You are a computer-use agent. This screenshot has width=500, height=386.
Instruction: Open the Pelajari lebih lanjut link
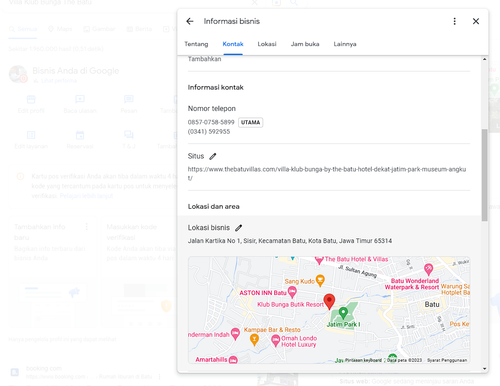(86, 196)
